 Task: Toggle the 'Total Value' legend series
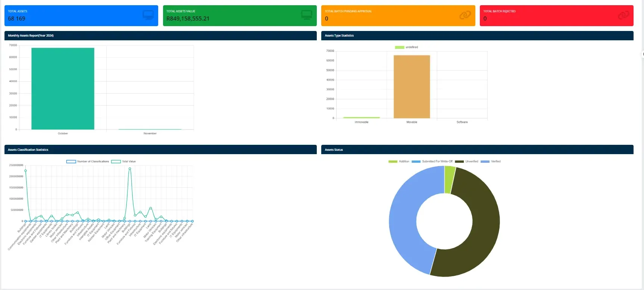(x=124, y=162)
